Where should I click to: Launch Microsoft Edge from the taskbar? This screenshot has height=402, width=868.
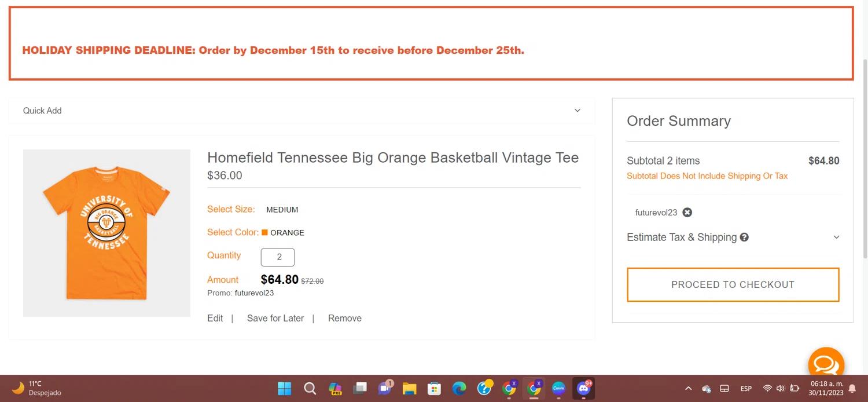pyautogui.click(x=459, y=388)
